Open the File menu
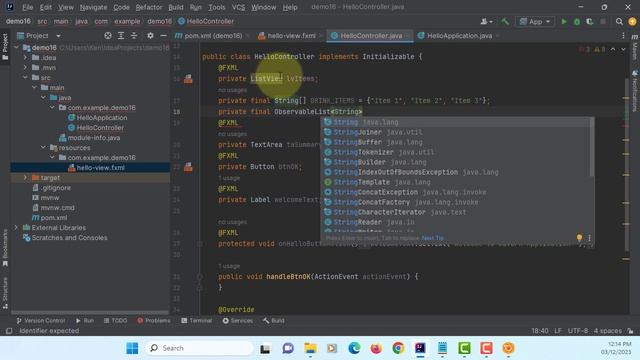 pos(28,7)
